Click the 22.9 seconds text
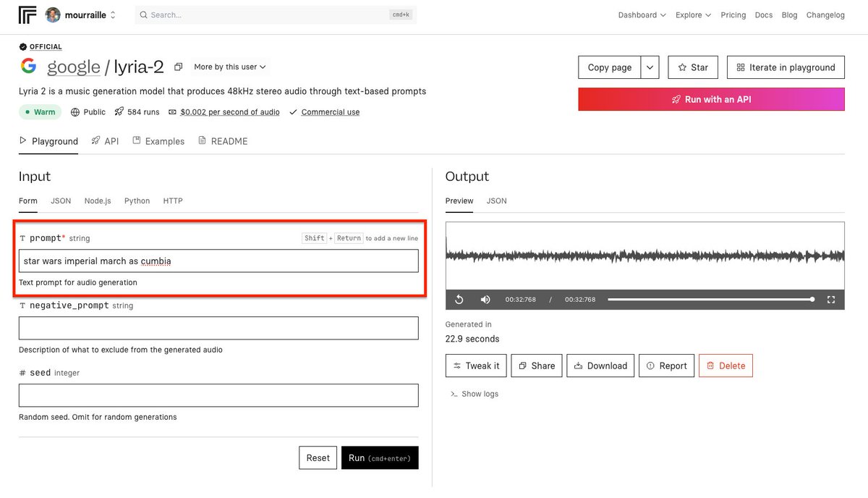 click(472, 339)
